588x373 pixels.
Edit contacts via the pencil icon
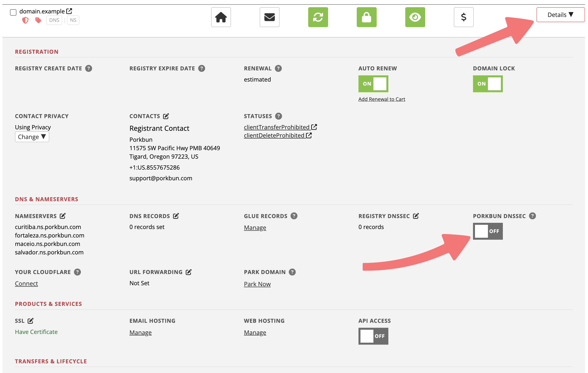[166, 116]
